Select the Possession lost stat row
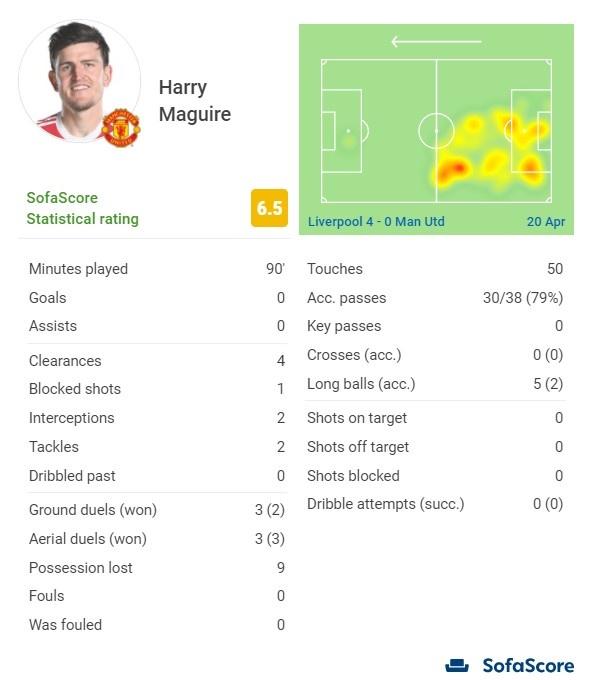This screenshot has width=592, height=680. point(157,568)
